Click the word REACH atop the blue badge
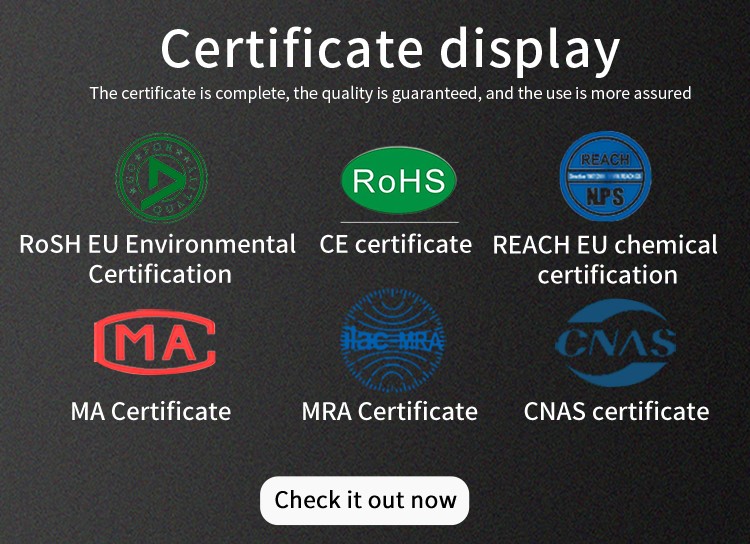The height and width of the screenshot is (544, 750). 605,159
